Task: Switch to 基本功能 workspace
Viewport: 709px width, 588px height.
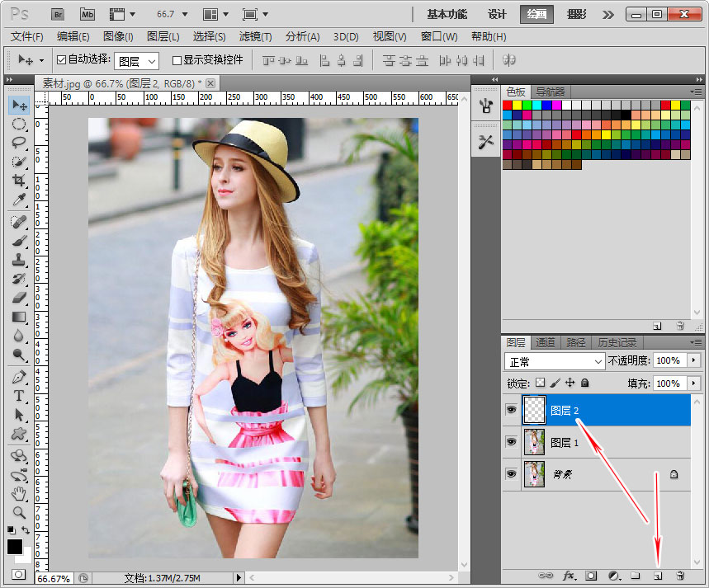Action: point(447,15)
